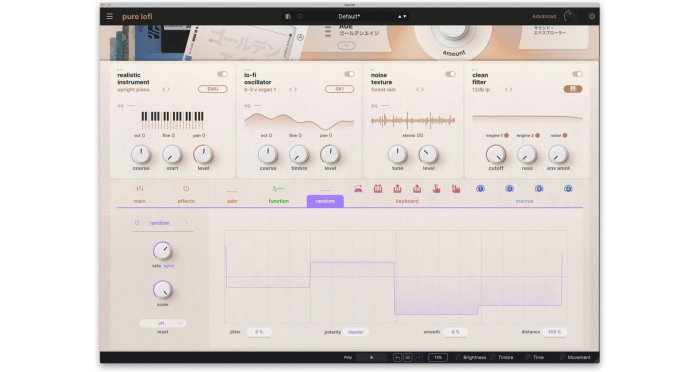The image size is (700, 372).
Task: Click the random rate knob
Action: tap(162, 251)
